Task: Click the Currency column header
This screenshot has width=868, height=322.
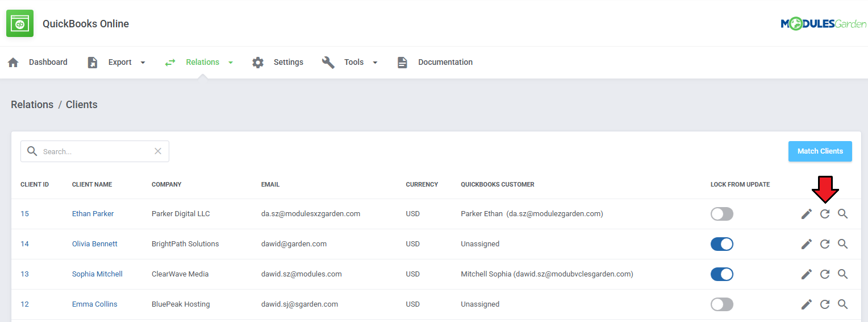Action: (422, 184)
